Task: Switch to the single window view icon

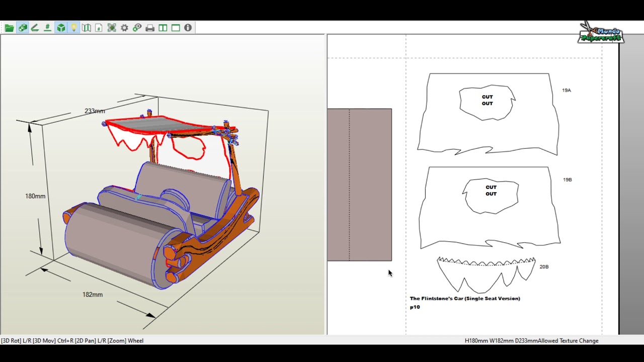Action: point(176,28)
